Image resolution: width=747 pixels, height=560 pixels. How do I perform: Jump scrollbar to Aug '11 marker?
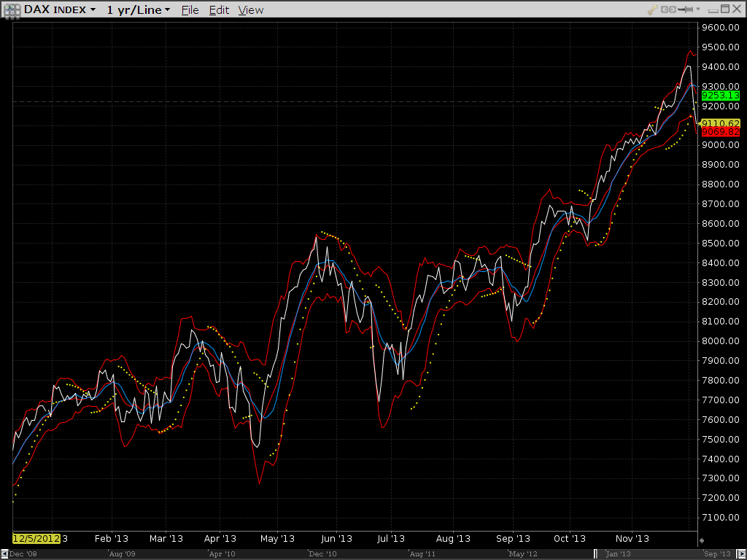[422, 554]
